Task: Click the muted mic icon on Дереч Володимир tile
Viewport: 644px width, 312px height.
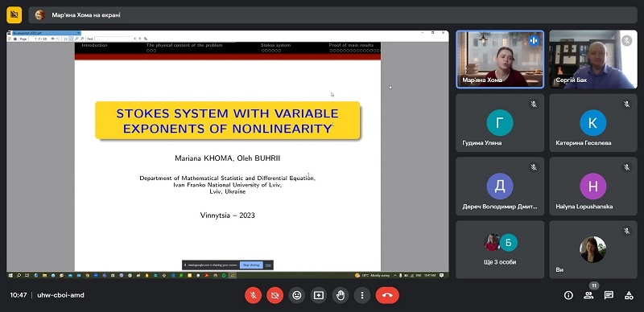Action: tap(534, 167)
